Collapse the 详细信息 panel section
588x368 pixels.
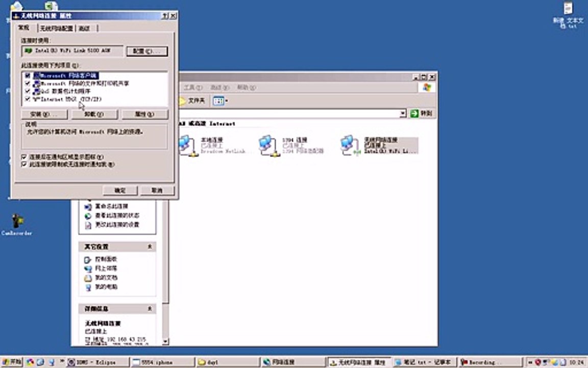tap(150, 309)
